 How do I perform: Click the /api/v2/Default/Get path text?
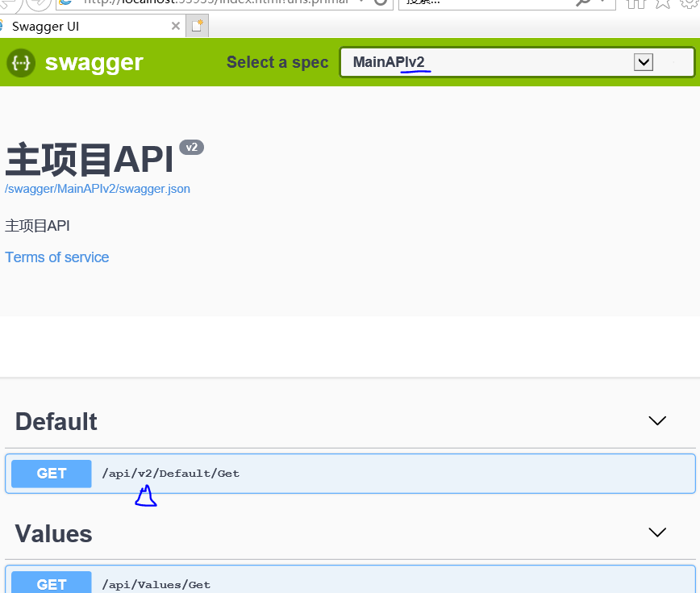[170, 474]
